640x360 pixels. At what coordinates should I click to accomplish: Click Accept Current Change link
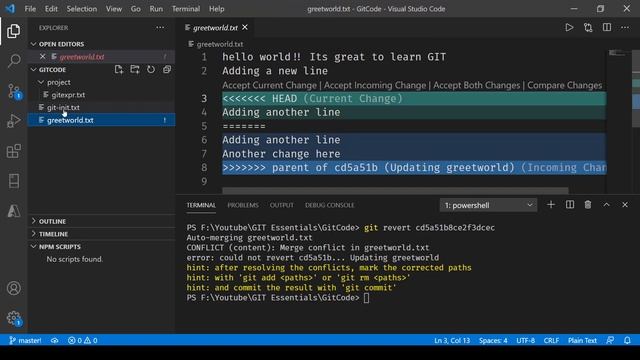(269, 85)
